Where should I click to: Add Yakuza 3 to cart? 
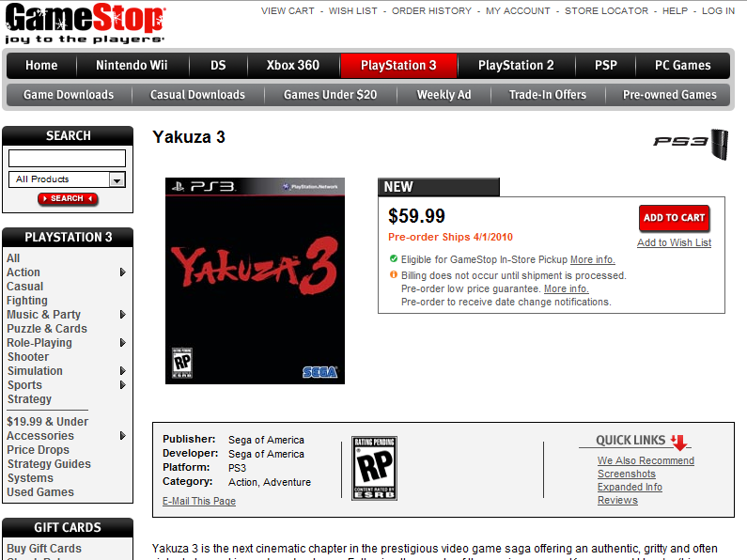674,218
